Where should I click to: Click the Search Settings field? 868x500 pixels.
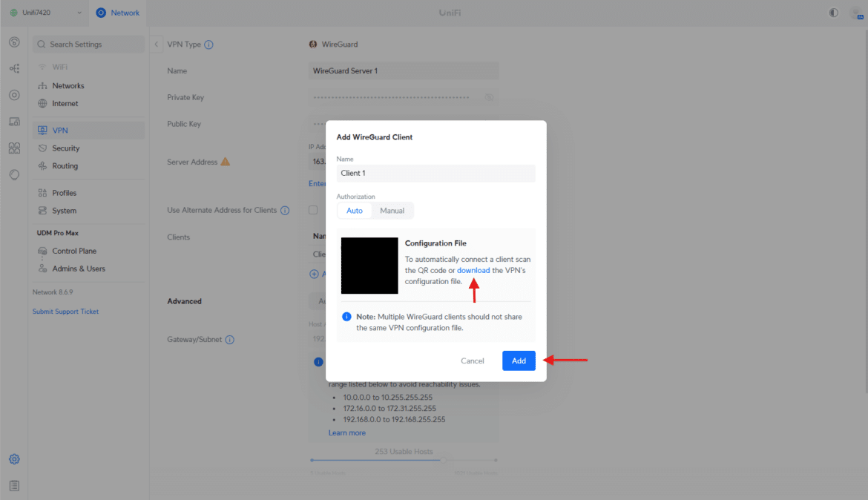coord(88,45)
